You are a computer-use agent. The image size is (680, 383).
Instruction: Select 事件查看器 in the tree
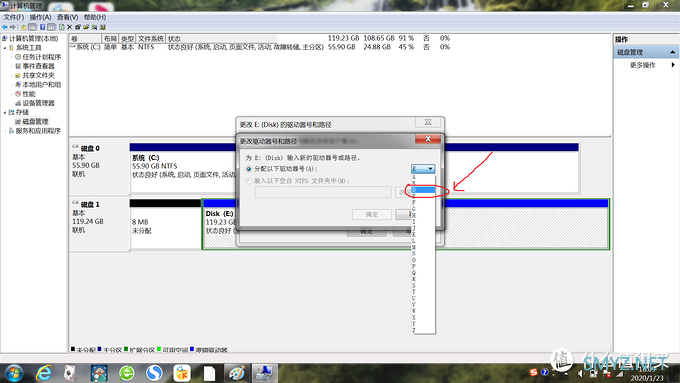point(39,66)
